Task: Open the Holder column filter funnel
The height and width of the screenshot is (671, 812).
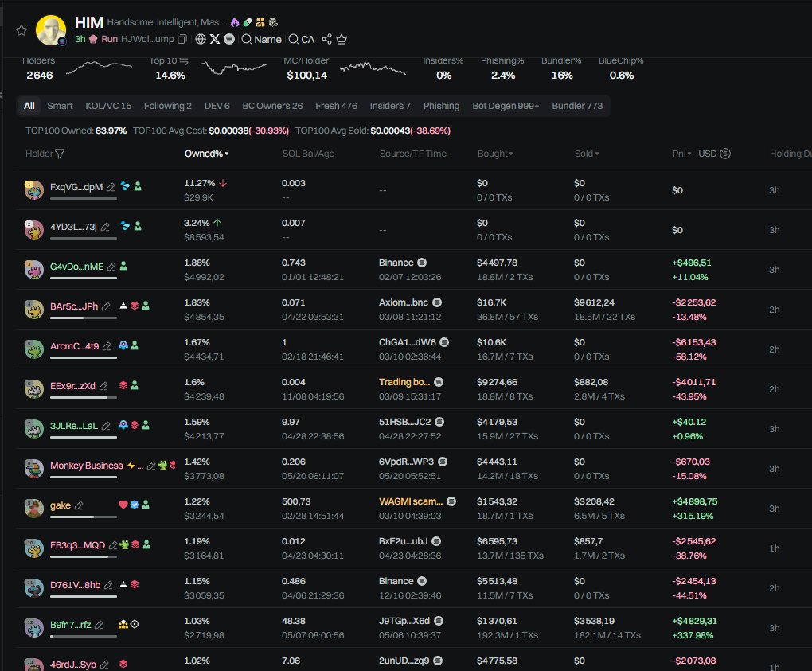Action: pyautogui.click(x=60, y=154)
